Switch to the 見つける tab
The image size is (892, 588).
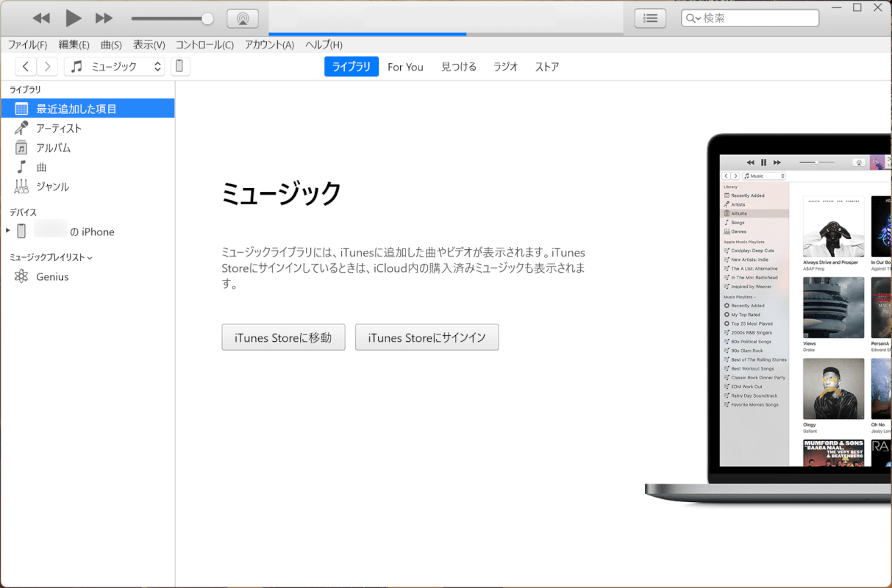(x=458, y=66)
